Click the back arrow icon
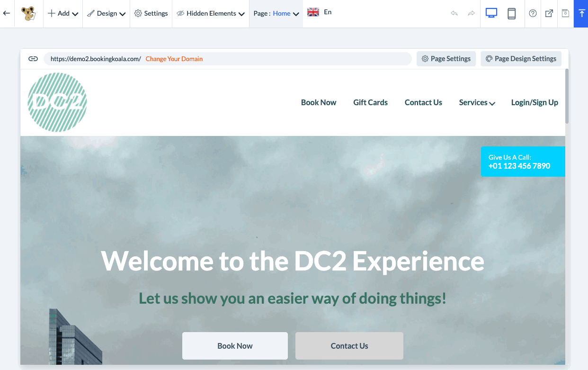The width and height of the screenshot is (588, 370). tap(7, 13)
